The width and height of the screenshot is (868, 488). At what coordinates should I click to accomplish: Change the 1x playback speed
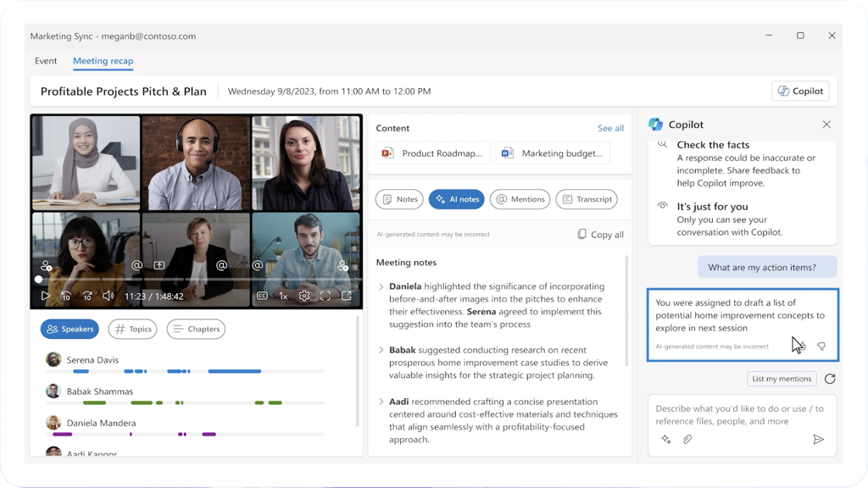(x=283, y=296)
